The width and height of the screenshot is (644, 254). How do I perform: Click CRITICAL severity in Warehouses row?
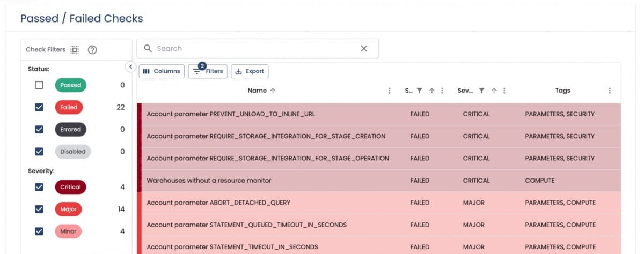click(477, 181)
